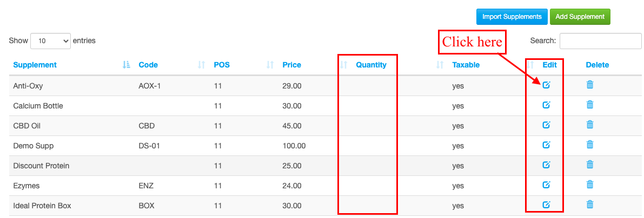Remove the Ezymes supplement with trash icon
The width and height of the screenshot is (644, 218).
pos(590,185)
